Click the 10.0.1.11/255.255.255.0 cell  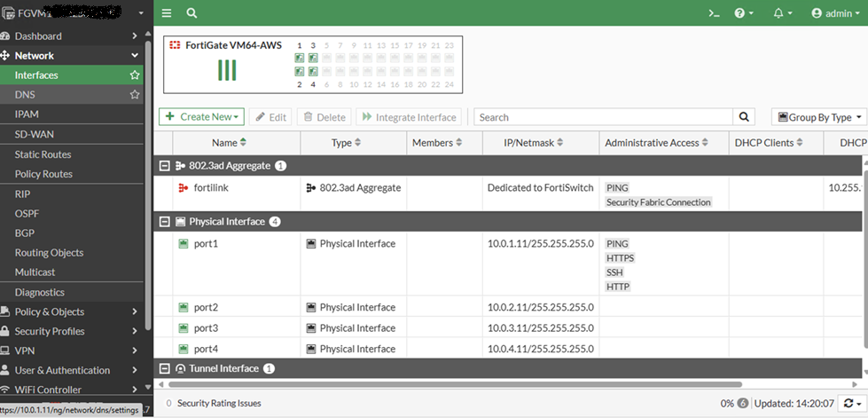[541, 243]
